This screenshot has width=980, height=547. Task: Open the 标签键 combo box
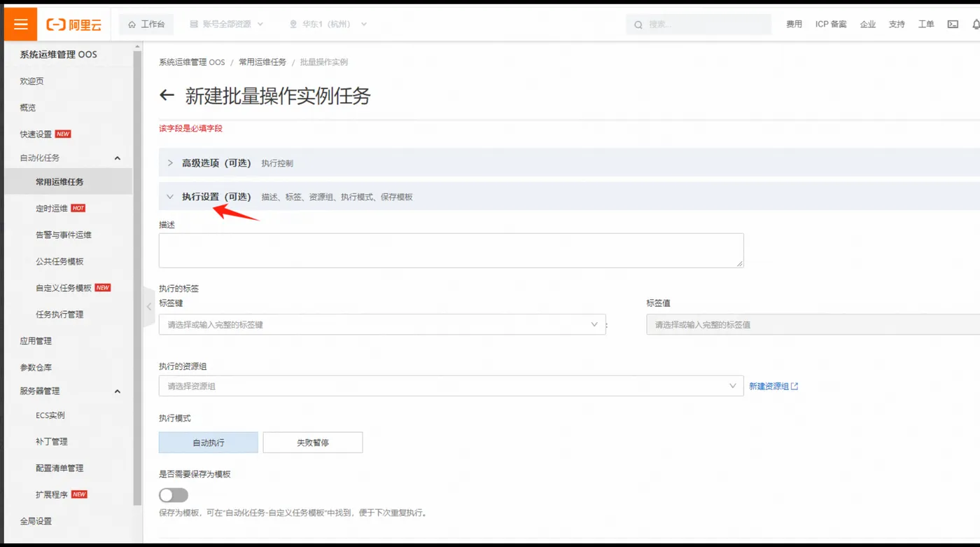point(382,324)
